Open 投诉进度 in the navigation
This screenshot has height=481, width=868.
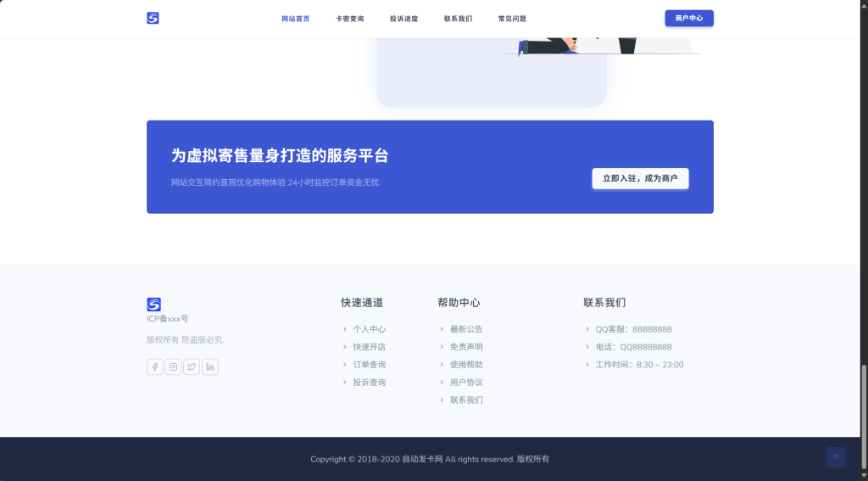click(404, 19)
